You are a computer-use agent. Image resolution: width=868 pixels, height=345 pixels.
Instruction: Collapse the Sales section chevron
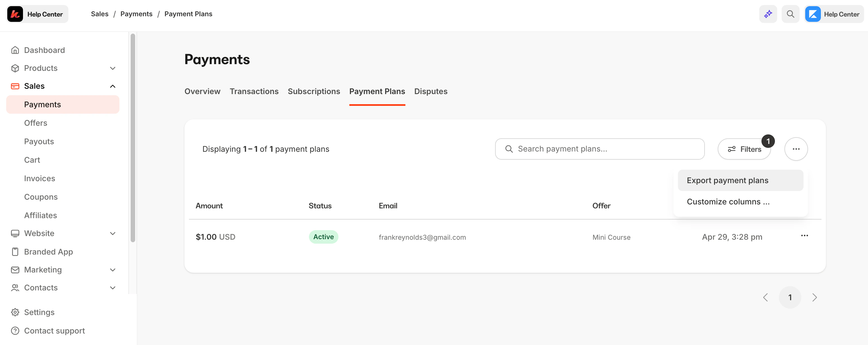113,86
